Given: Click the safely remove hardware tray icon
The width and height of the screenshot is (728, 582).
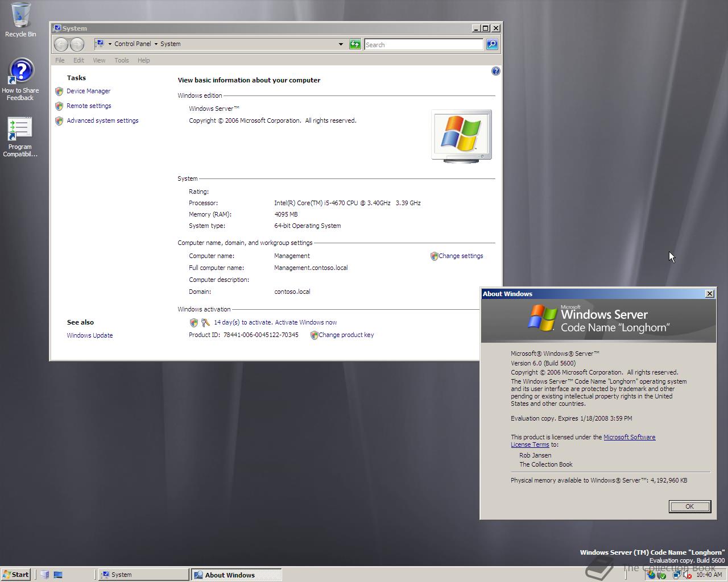Looking at the screenshot, I should pos(661,575).
